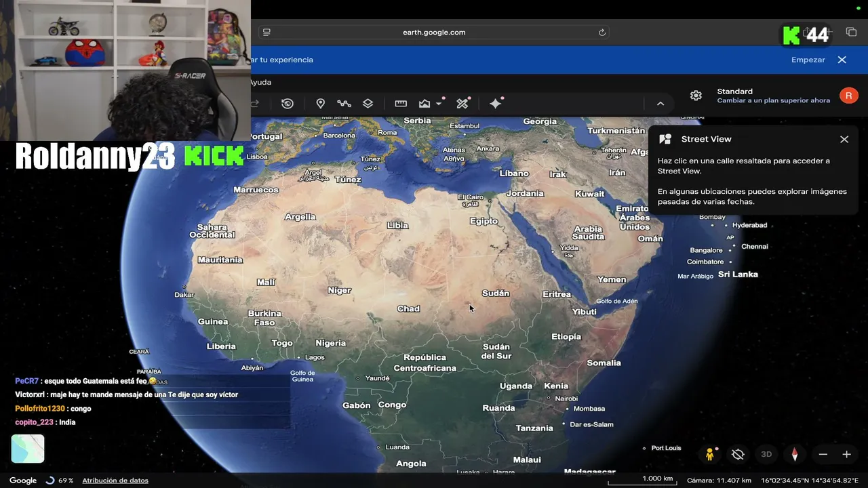This screenshot has width=868, height=488.
Task: Click the coordinates readout in status bar
Action: (810, 480)
